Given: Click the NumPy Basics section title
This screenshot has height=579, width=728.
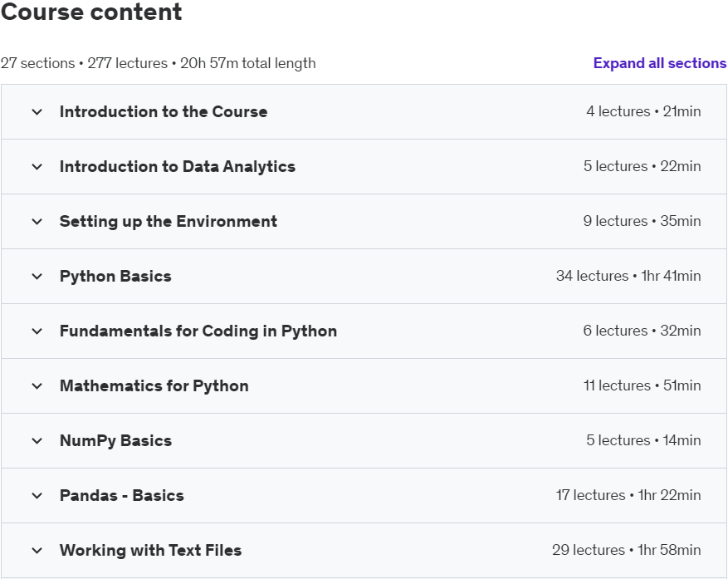Looking at the screenshot, I should click(115, 441).
